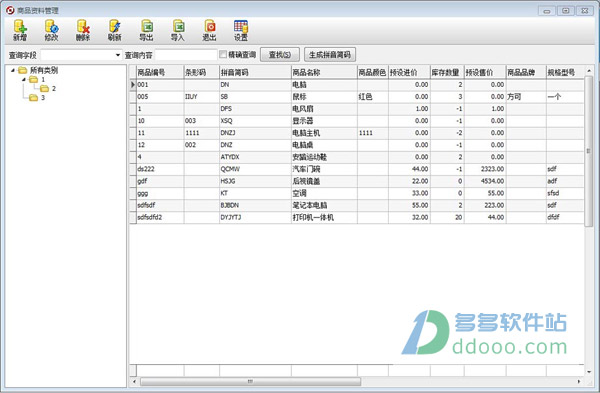Focus the 查询内容 input field
This screenshot has width=600, height=393.
186,55
